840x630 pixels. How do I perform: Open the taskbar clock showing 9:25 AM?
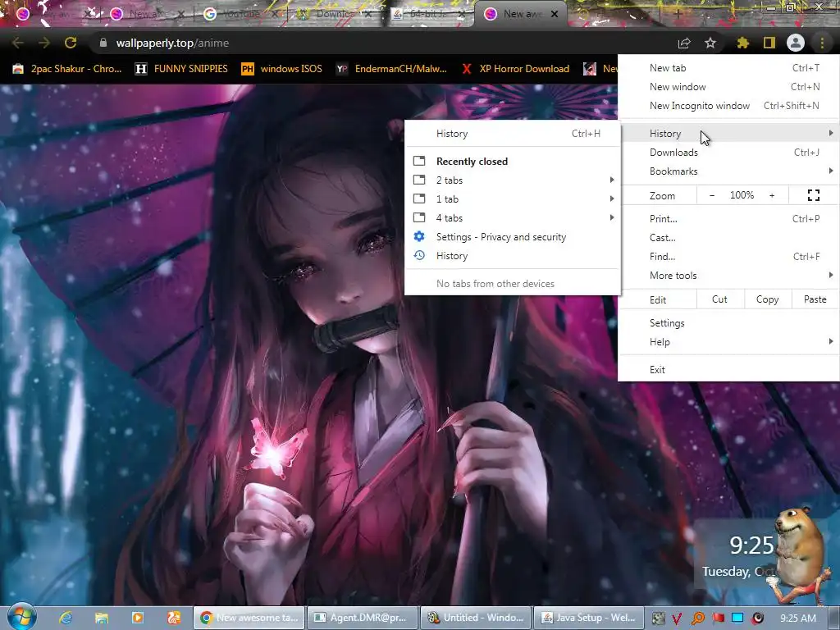(x=797, y=619)
